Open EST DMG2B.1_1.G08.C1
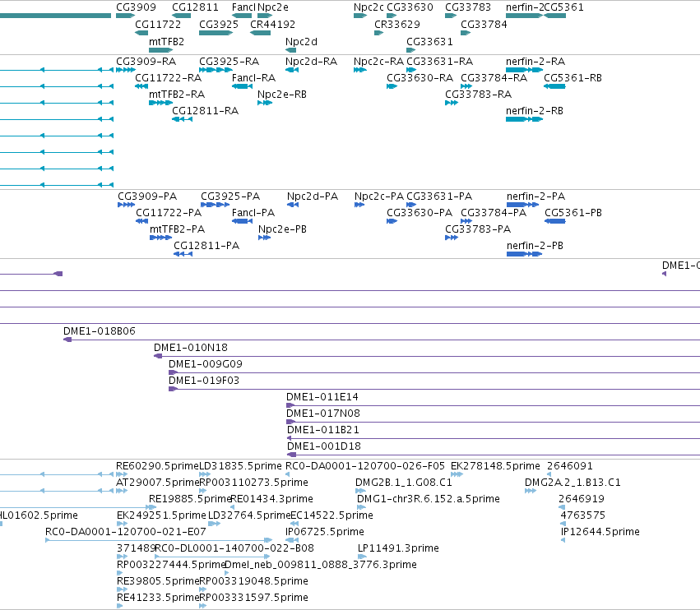The width and height of the screenshot is (700, 610). (x=361, y=491)
